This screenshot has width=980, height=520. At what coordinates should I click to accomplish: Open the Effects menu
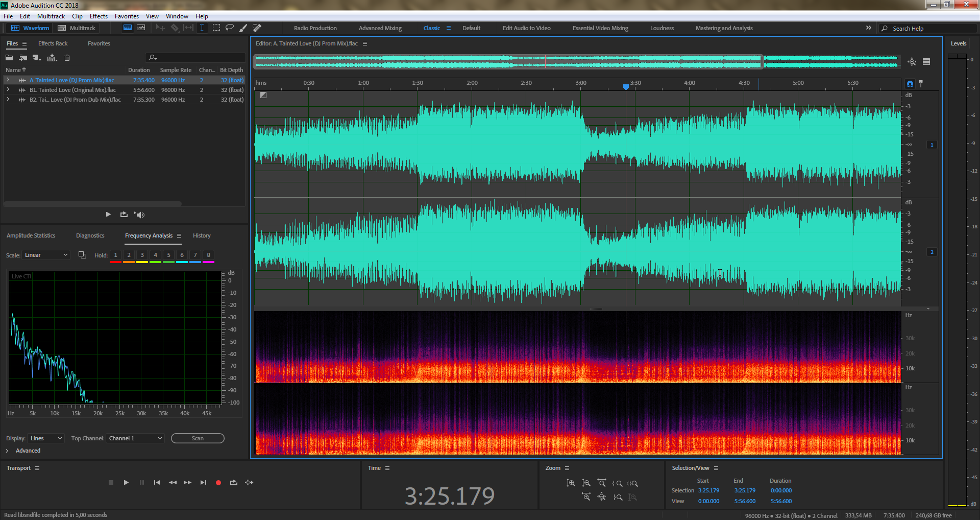pos(99,16)
